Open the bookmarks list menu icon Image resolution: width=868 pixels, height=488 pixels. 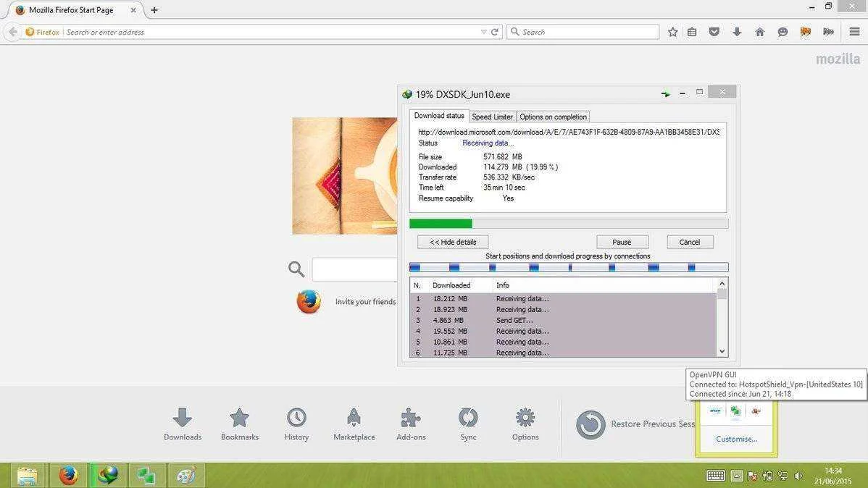point(692,32)
